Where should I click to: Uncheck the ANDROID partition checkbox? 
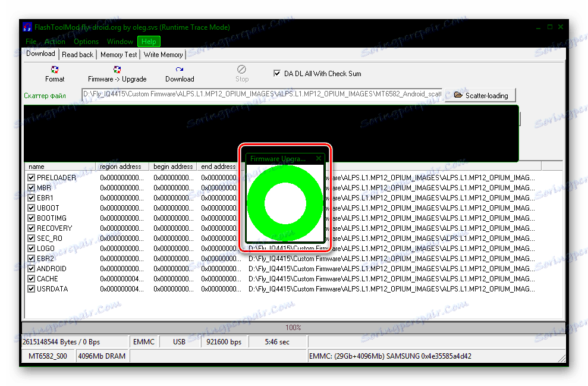click(31, 269)
